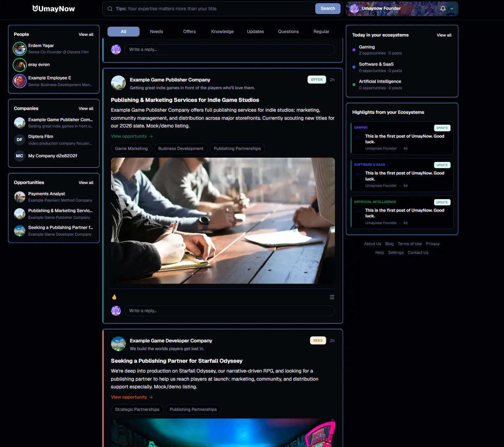Open the publisher post meeting photo

223,221
